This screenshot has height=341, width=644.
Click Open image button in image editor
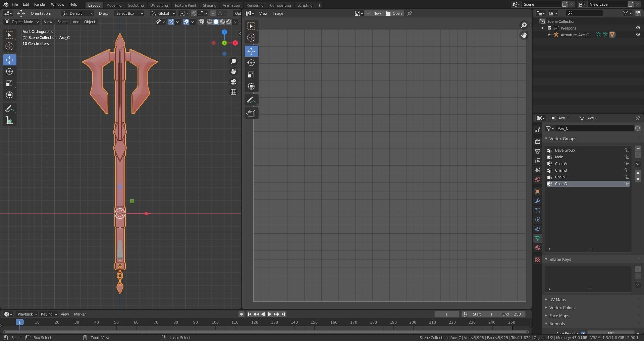(394, 13)
